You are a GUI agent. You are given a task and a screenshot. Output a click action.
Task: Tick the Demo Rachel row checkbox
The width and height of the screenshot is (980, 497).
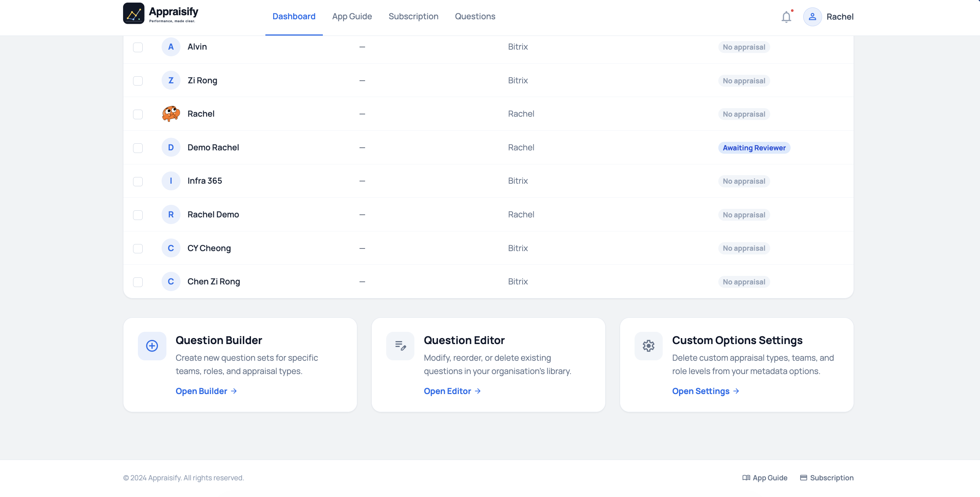coord(138,148)
